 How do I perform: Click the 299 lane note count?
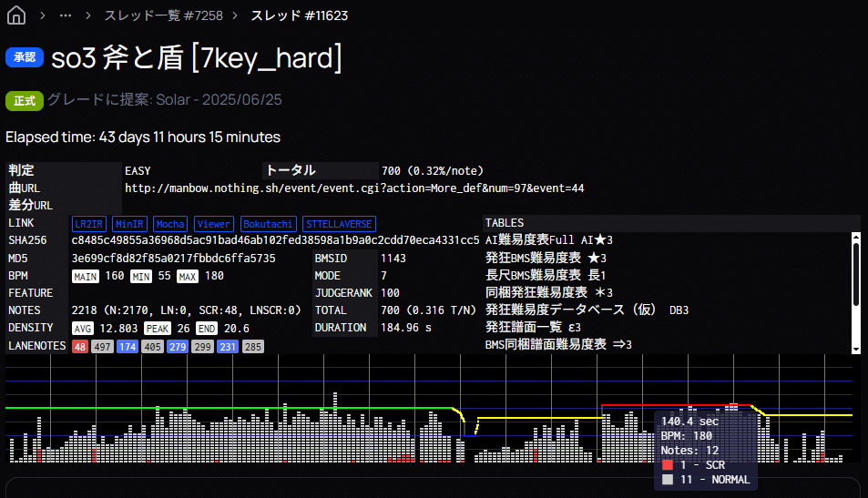[202, 347]
